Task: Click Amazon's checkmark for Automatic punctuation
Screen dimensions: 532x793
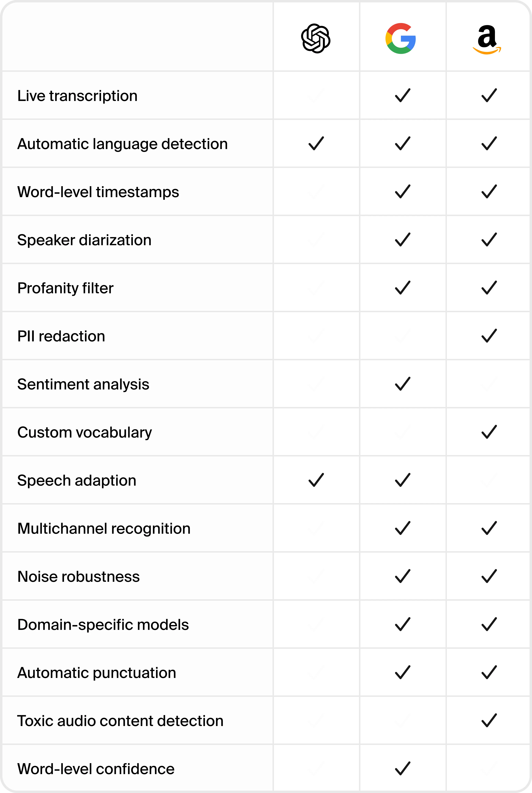Action: pyautogui.click(x=489, y=672)
